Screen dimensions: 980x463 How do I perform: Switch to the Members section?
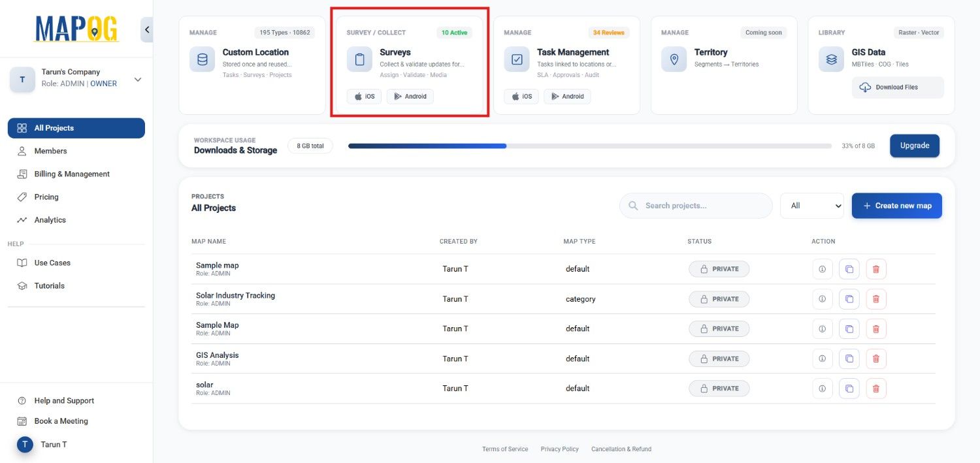point(51,151)
